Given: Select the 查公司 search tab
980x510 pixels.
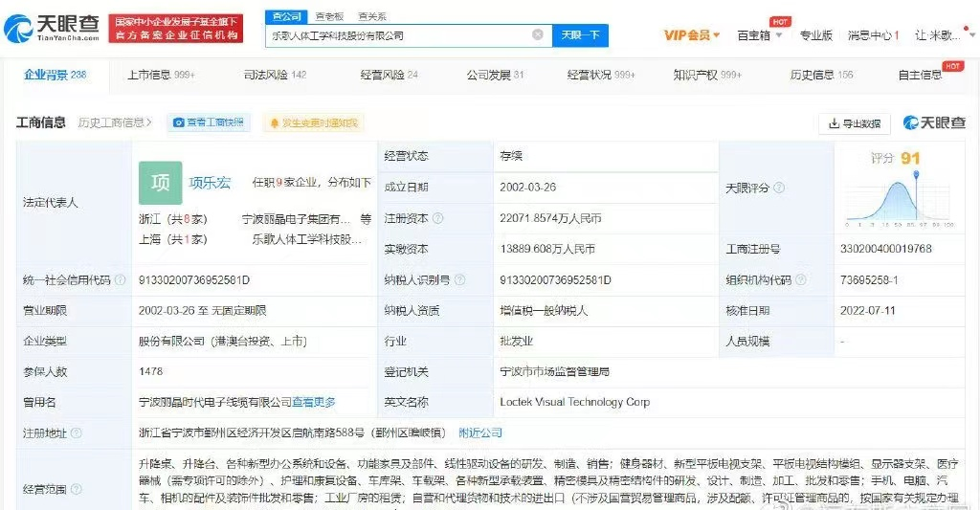Looking at the screenshot, I should click(286, 16).
